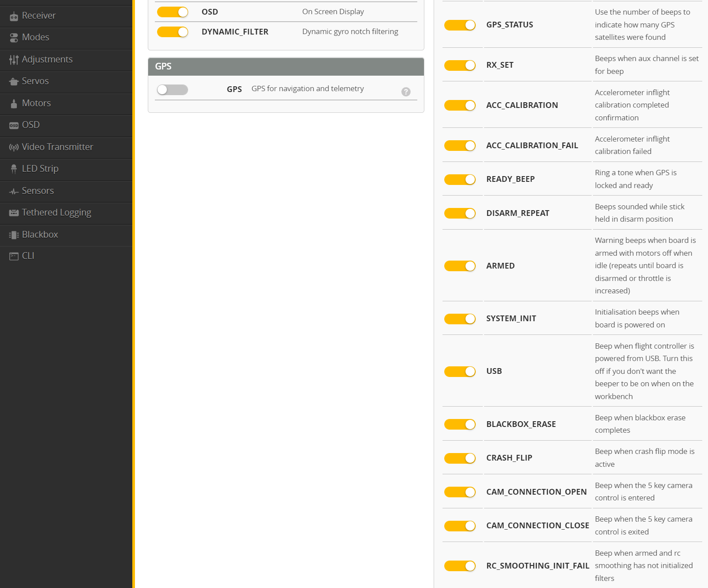Image resolution: width=708 pixels, height=588 pixels.
Task: Click the LED Strip icon
Action: point(14,169)
